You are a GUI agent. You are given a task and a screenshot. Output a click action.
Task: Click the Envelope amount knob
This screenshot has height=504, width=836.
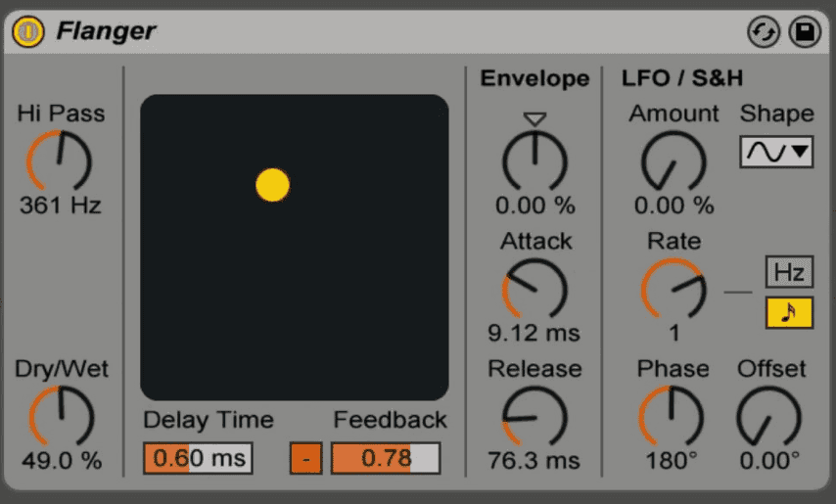coord(534,160)
